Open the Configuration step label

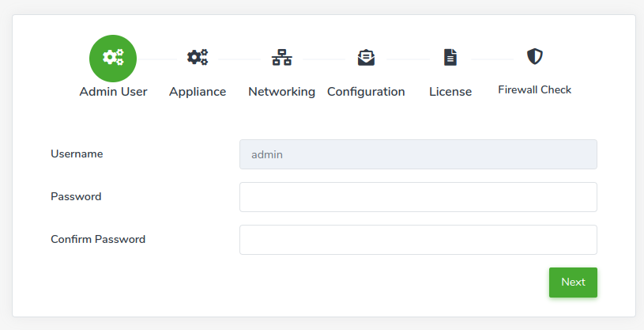click(x=366, y=92)
